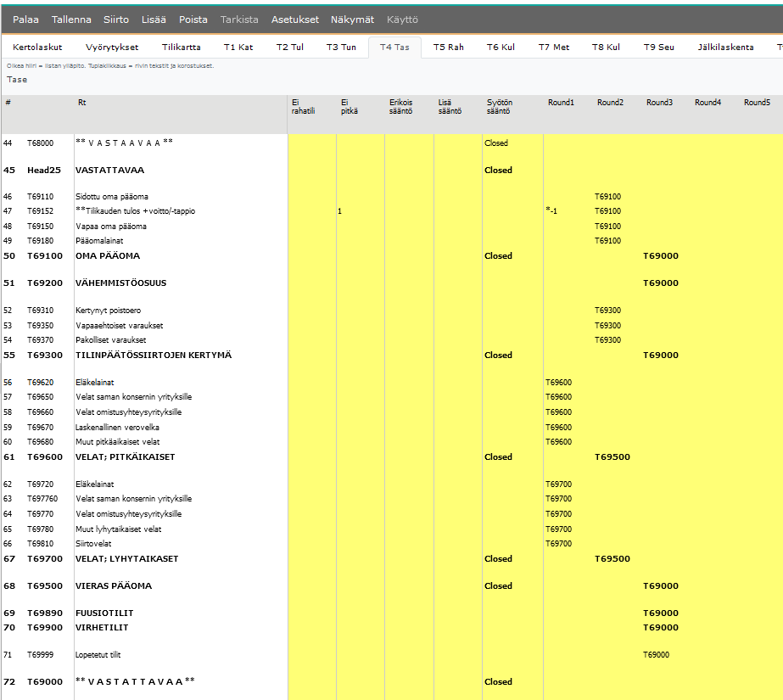Open the Poista menu
This screenshot has width=783, height=700.
[193, 20]
